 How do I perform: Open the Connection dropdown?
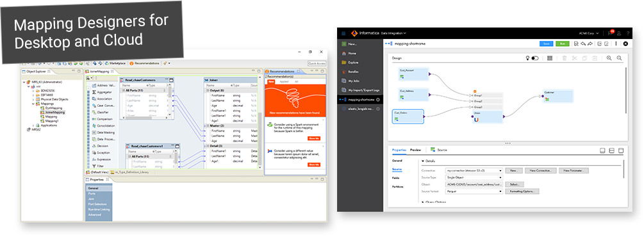(x=474, y=170)
